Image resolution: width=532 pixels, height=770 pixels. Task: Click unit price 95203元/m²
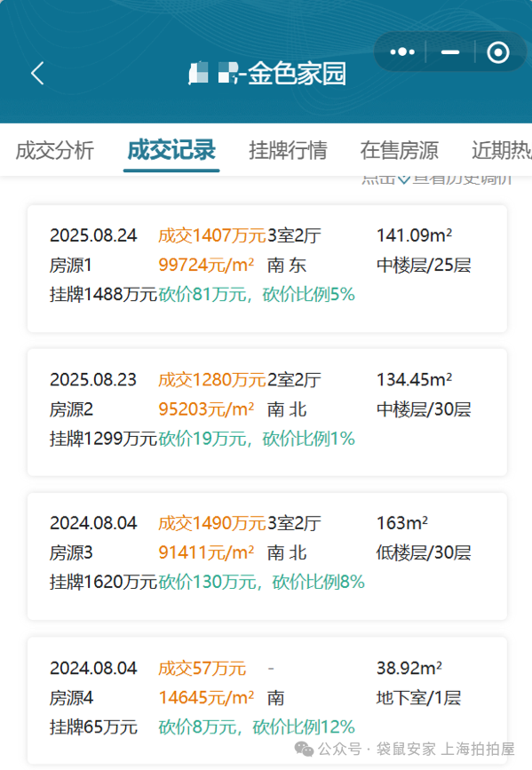click(206, 409)
